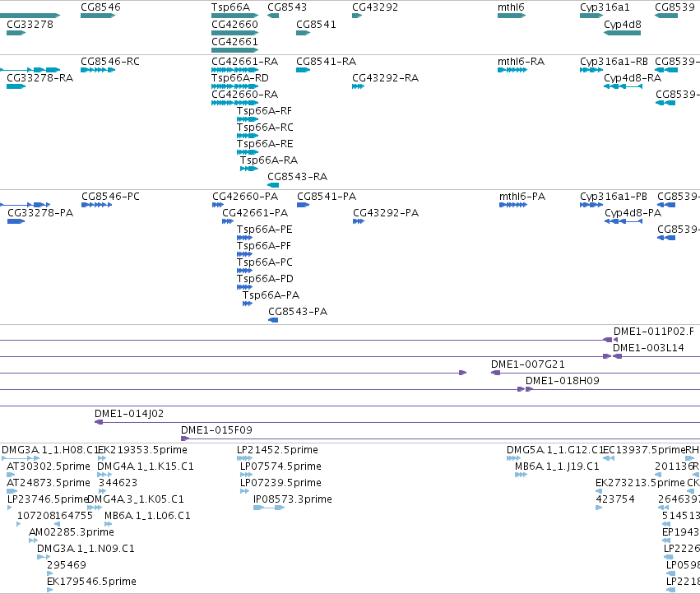
Task: Click the DMG4A.1_1.K15.C1 EST label
Action: coord(146,466)
